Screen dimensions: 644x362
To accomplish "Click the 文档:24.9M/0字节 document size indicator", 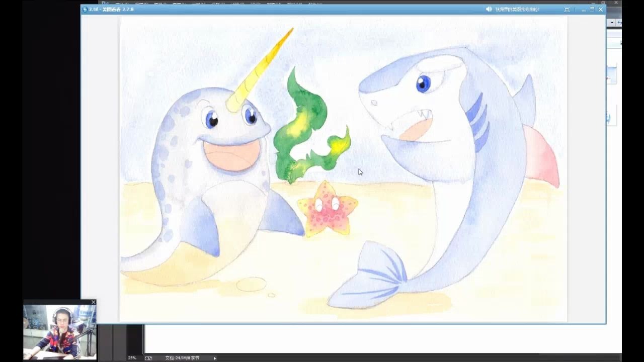I will click(183, 357).
